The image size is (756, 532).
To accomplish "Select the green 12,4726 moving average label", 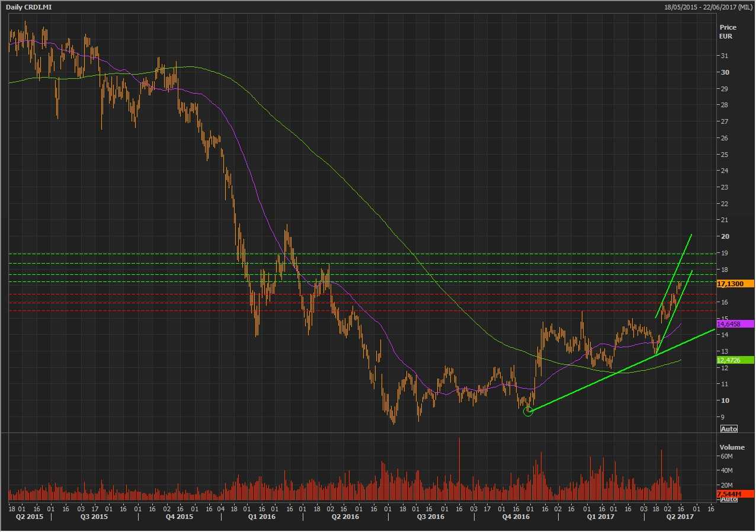I will click(x=735, y=360).
